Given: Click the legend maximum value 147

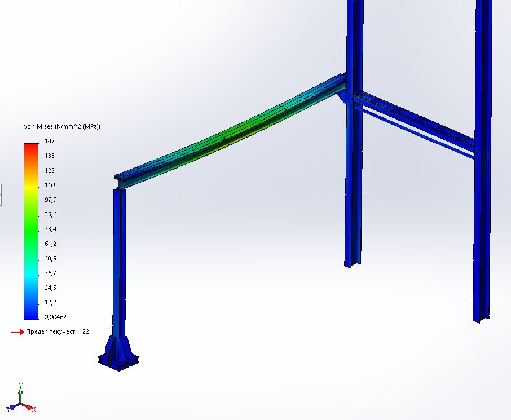Looking at the screenshot, I should click(50, 141).
